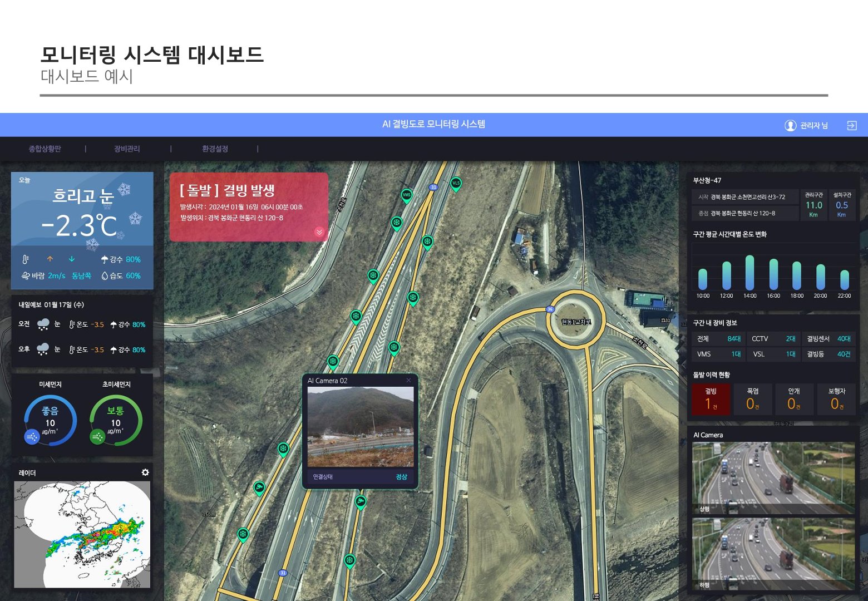The width and height of the screenshot is (868, 601).
Task: Click the 전체 84대 equipment cell
Action: tap(718, 338)
